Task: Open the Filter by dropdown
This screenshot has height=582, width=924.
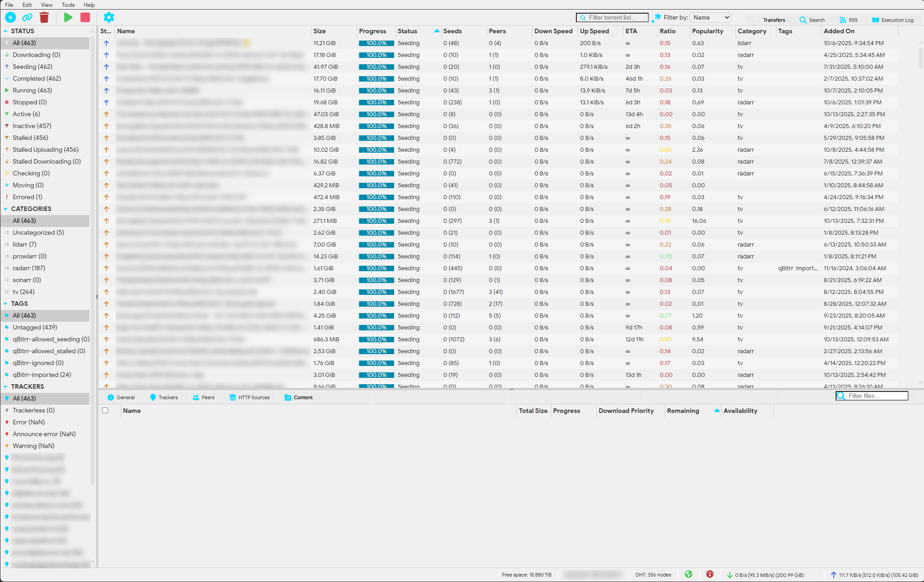Action: pos(710,17)
